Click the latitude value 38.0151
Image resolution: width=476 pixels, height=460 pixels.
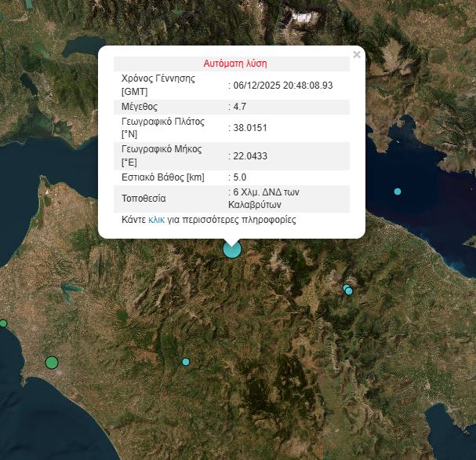pyautogui.click(x=250, y=128)
